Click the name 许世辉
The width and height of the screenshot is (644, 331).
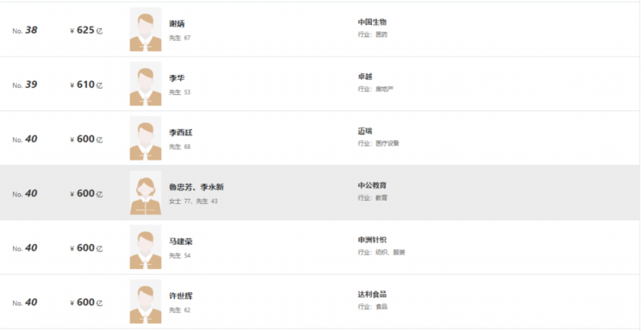[x=180, y=296]
